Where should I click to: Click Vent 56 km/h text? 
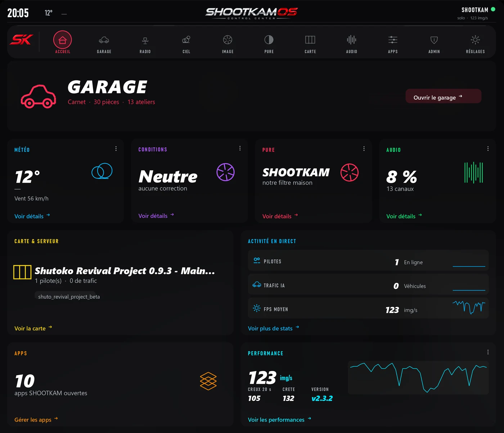31,199
